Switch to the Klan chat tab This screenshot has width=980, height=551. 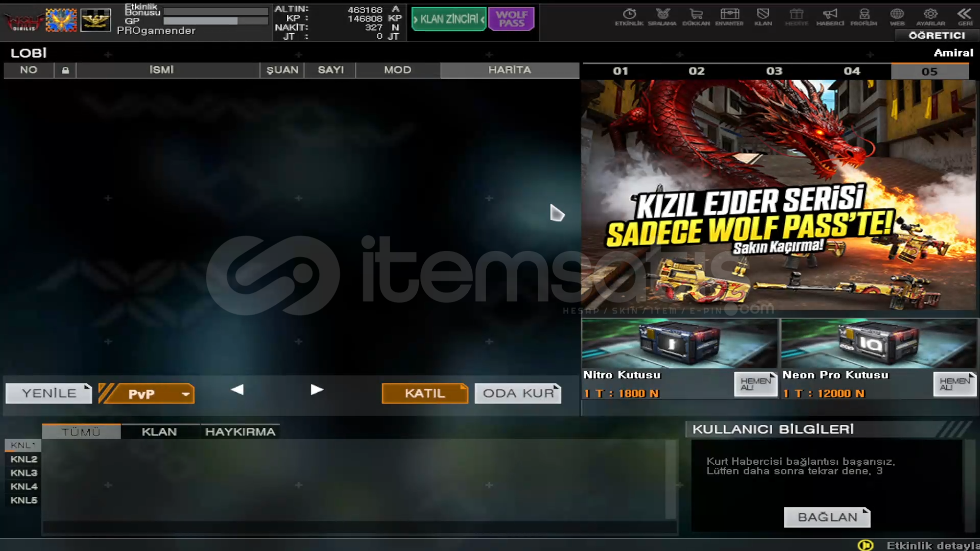click(159, 432)
